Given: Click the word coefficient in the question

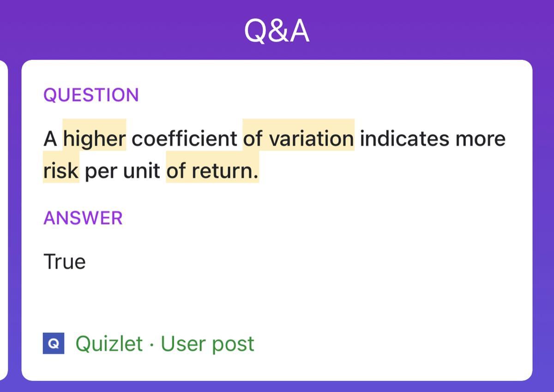Looking at the screenshot, I should pos(184,138).
